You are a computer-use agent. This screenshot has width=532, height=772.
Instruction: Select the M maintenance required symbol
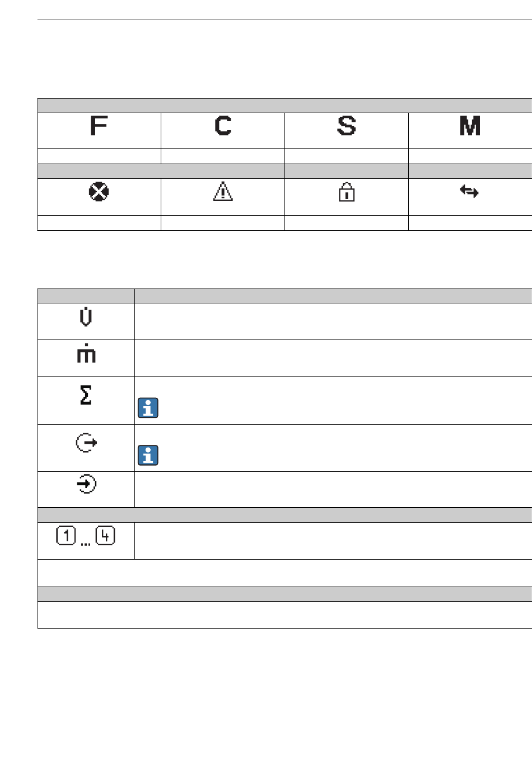point(470,126)
